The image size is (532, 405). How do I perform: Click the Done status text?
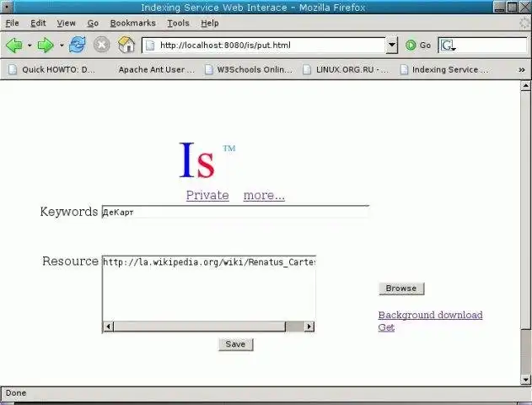[16, 393]
